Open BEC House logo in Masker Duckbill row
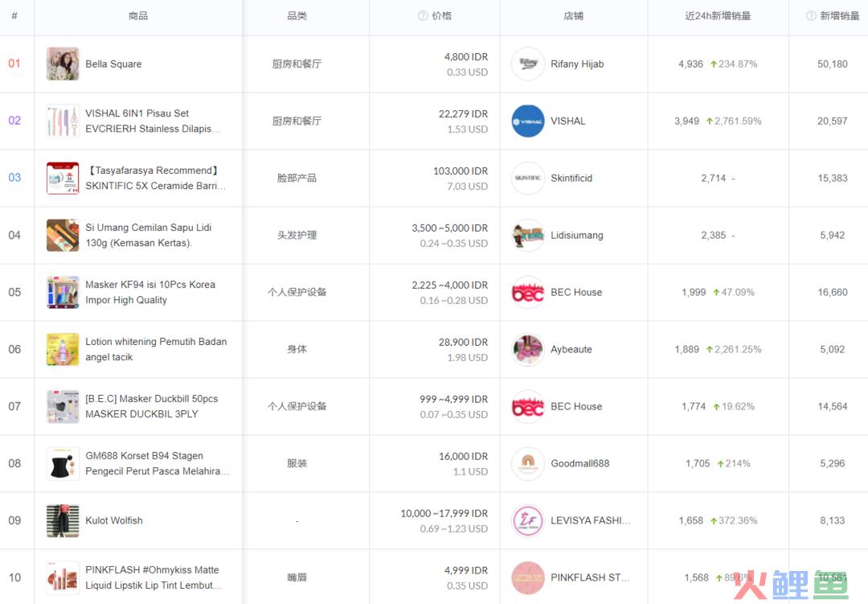This screenshot has width=868, height=604. [x=528, y=406]
